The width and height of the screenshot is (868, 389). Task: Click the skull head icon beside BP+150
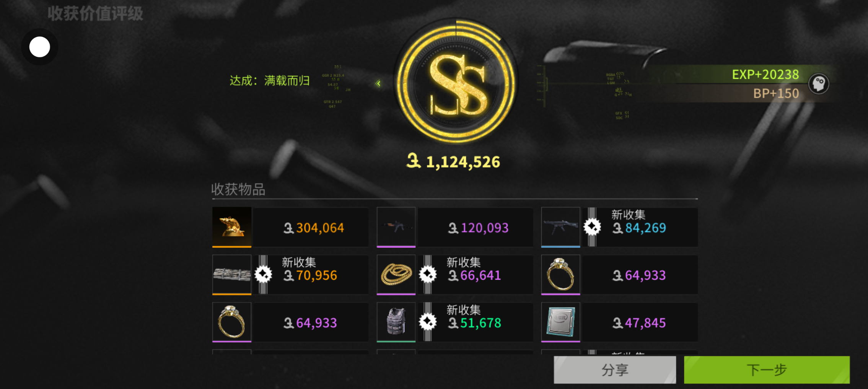point(819,84)
